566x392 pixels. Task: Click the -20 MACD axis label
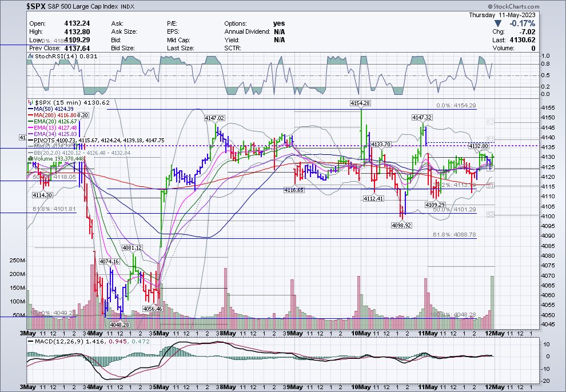point(546,381)
